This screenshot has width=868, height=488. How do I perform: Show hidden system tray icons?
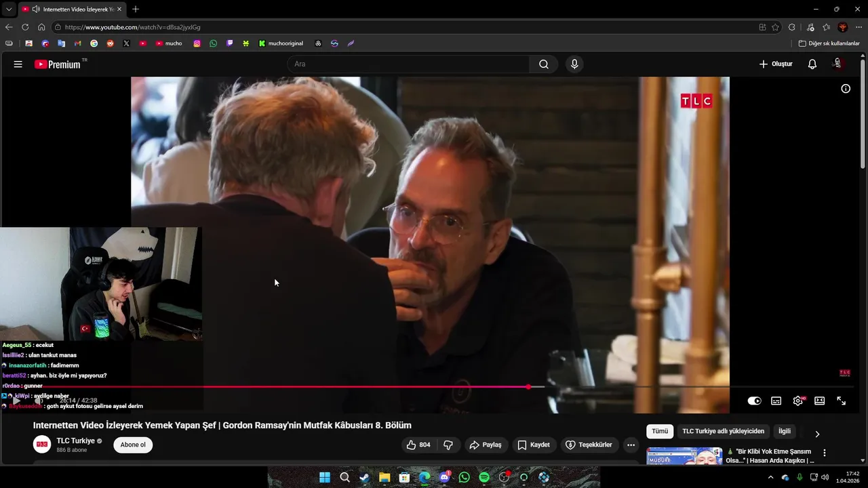pyautogui.click(x=770, y=477)
